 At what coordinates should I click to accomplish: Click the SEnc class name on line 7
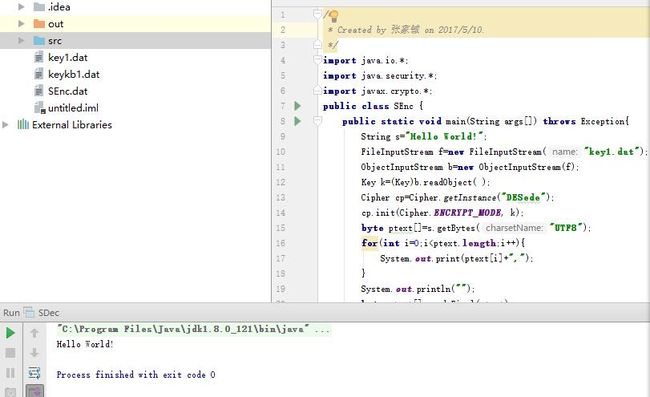click(x=403, y=106)
